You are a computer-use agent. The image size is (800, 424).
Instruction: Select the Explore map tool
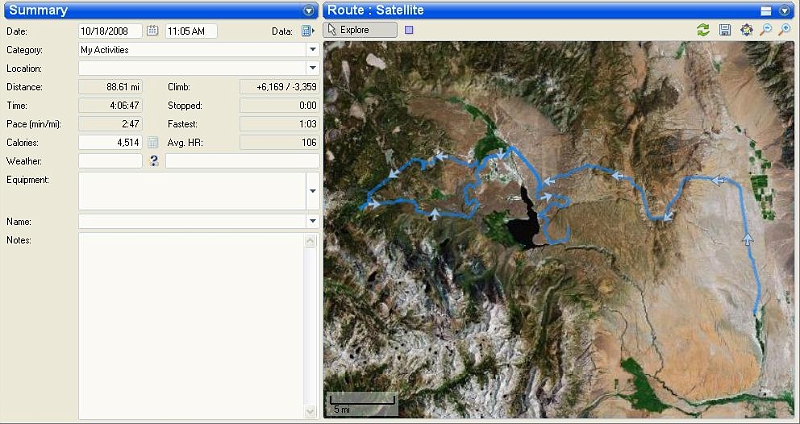click(x=360, y=30)
